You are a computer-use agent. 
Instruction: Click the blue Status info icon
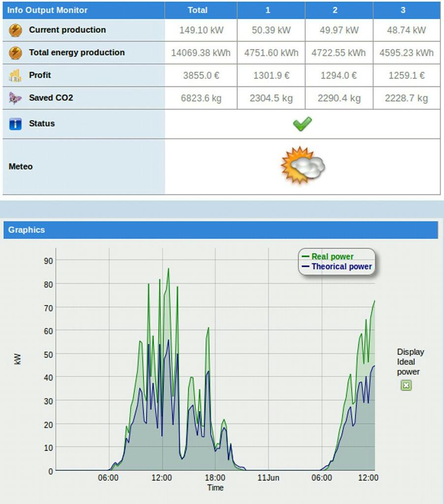click(x=15, y=124)
